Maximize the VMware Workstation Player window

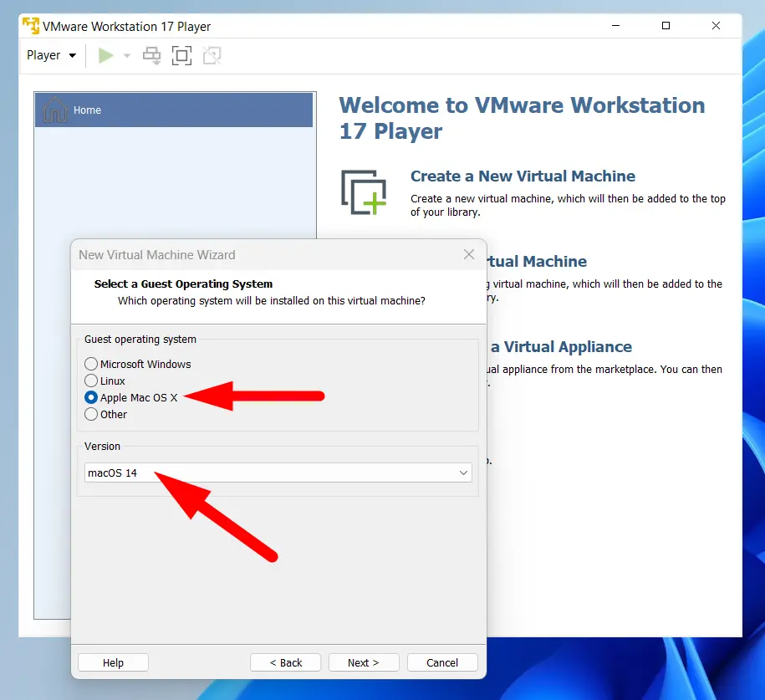(666, 25)
